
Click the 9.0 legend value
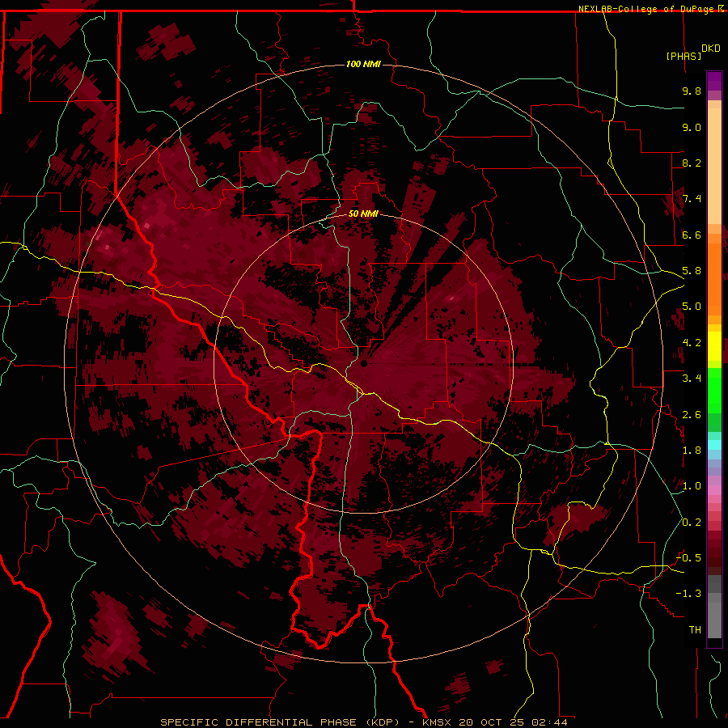point(692,127)
